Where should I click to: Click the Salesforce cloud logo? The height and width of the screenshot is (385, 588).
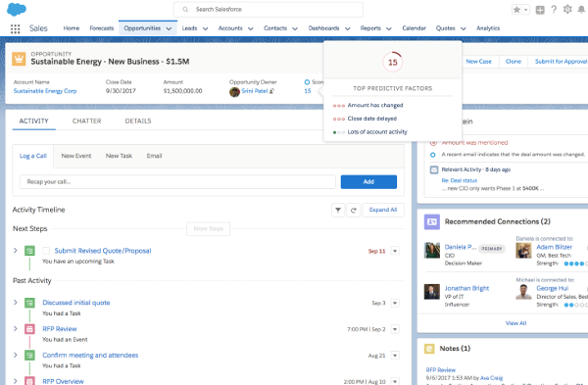coord(17,9)
